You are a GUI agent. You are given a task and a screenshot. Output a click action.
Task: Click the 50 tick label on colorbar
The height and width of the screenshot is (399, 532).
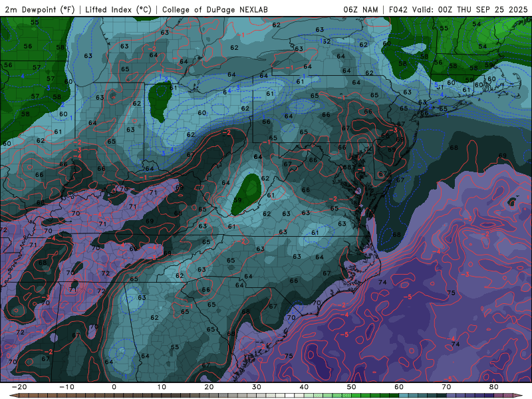(352, 387)
